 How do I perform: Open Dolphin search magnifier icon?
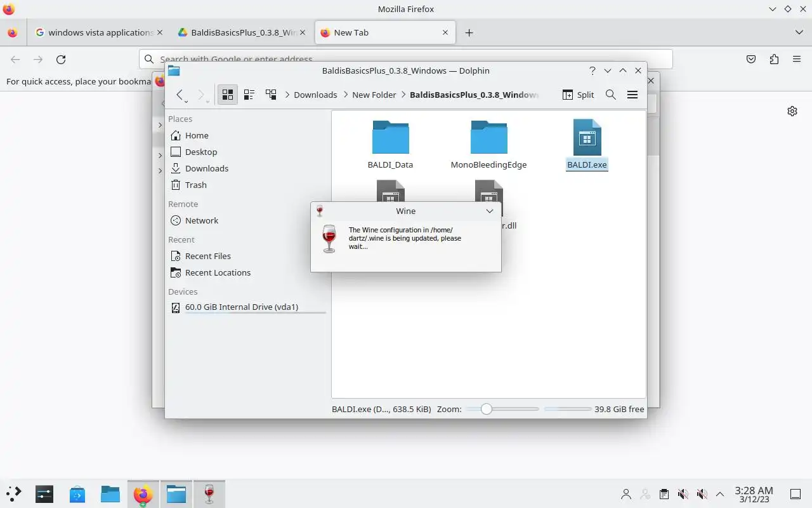(x=611, y=95)
